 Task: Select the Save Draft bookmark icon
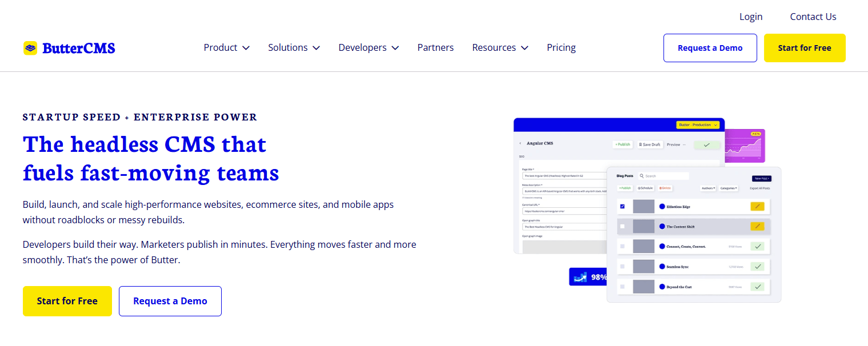pos(641,144)
